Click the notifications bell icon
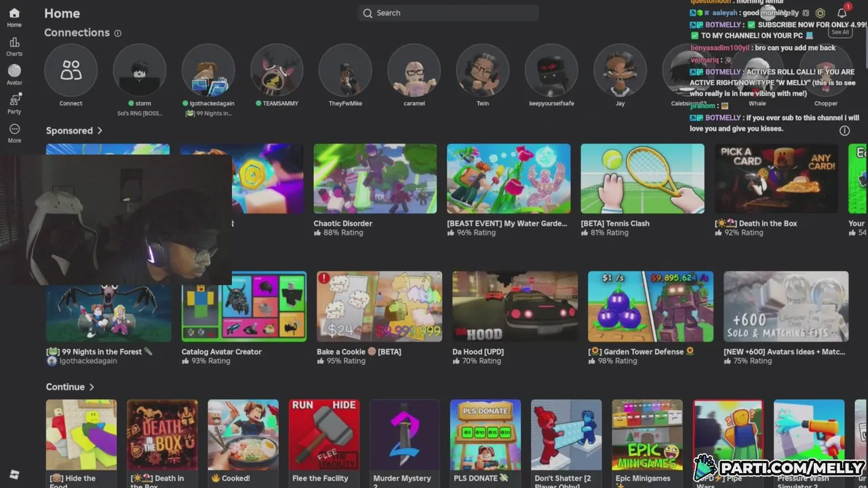This screenshot has width=868, height=488. click(842, 13)
